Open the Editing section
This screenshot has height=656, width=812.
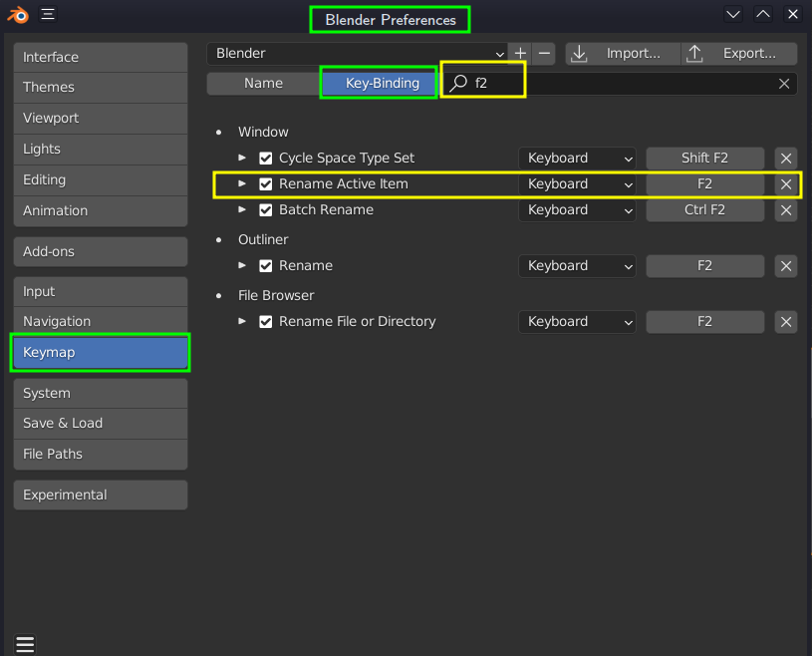101,179
